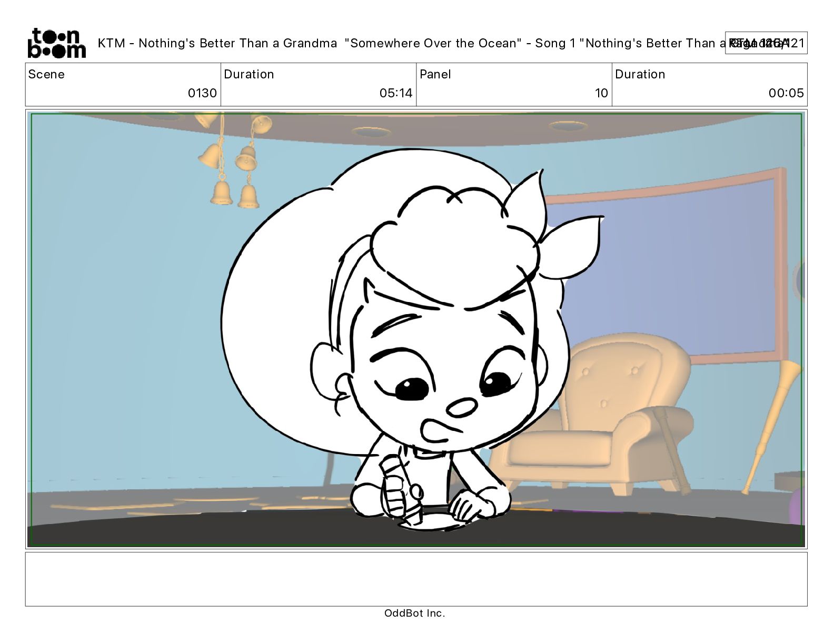Select the scene number '0130'

point(202,93)
